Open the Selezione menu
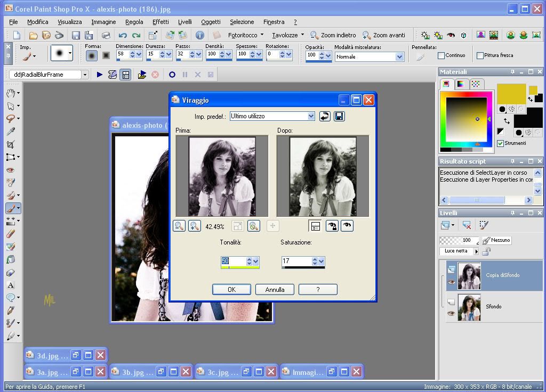Image resolution: width=546 pixels, height=392 pixels. pos(242,22)
